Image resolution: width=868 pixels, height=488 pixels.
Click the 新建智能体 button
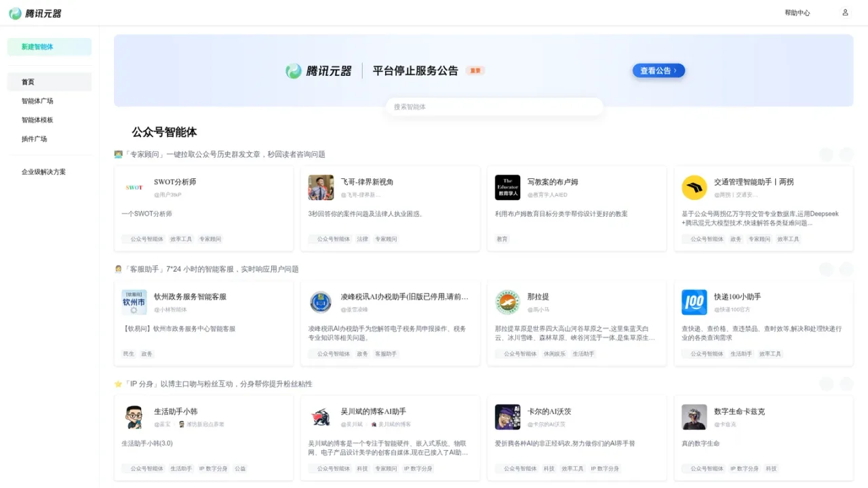pos(50,47)
